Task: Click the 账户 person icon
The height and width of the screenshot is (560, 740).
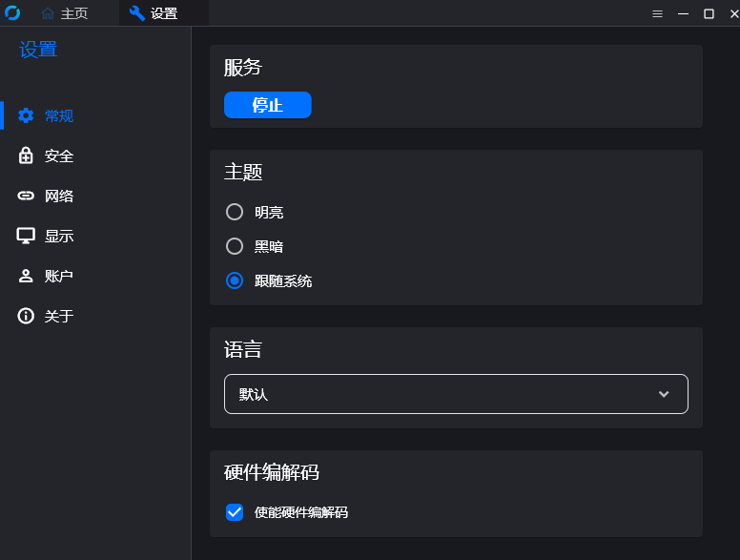Action: point(26,276)
